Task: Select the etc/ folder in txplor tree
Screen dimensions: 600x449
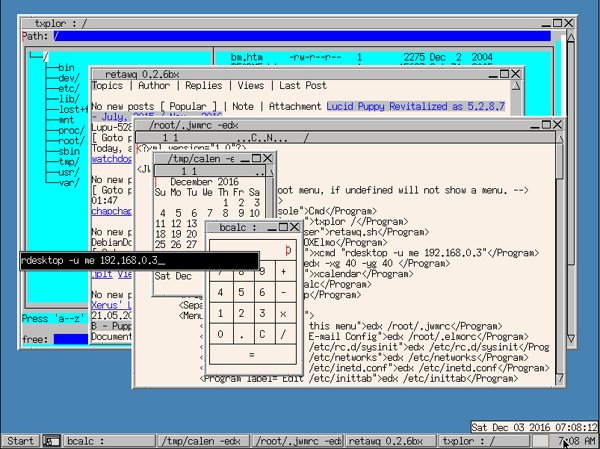Action: [69, 88]
